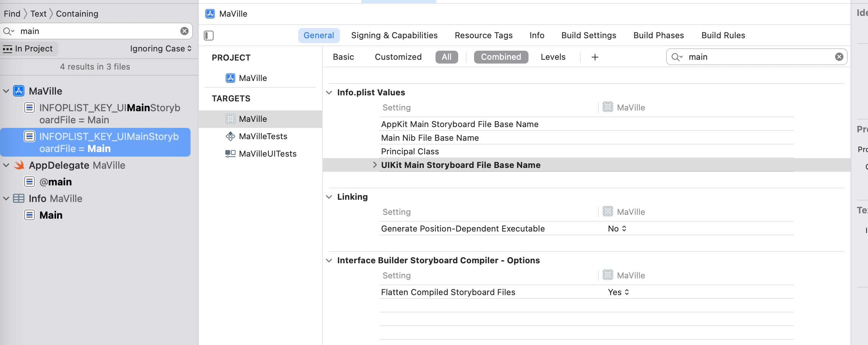Click MaVille project icon under PROJECT
868x345 pixels.
pos(230,78)
